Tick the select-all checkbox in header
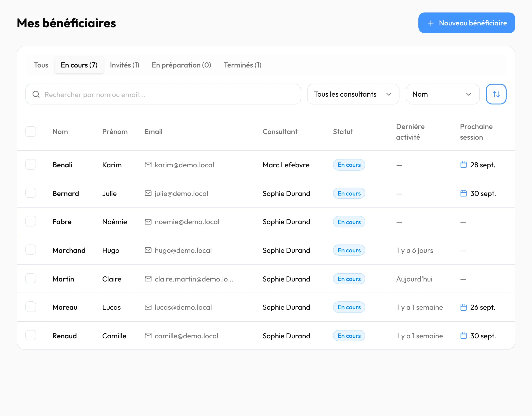 31,132
